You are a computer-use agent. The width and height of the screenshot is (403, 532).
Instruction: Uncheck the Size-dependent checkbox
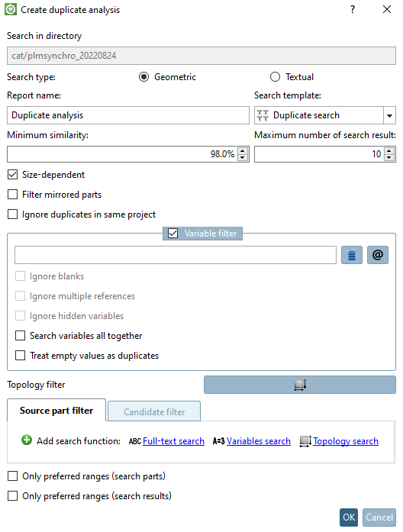[12, 175]
